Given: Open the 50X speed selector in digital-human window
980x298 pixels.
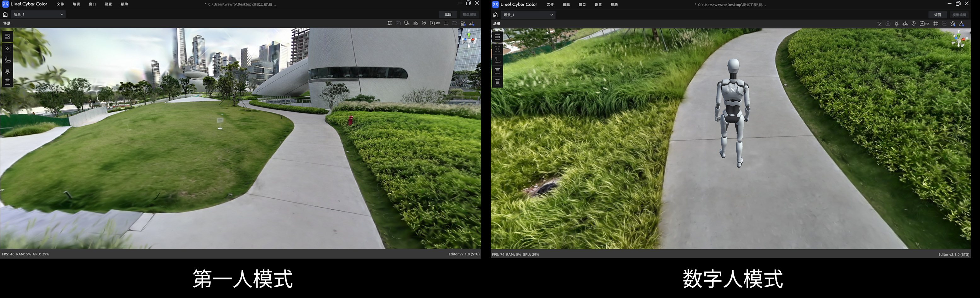Looking at the screenshot, I should click(x=925, y=24).
